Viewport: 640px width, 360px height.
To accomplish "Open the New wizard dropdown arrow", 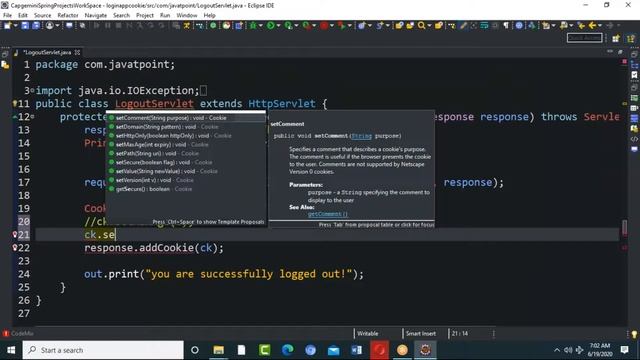I will coord(15,25).
